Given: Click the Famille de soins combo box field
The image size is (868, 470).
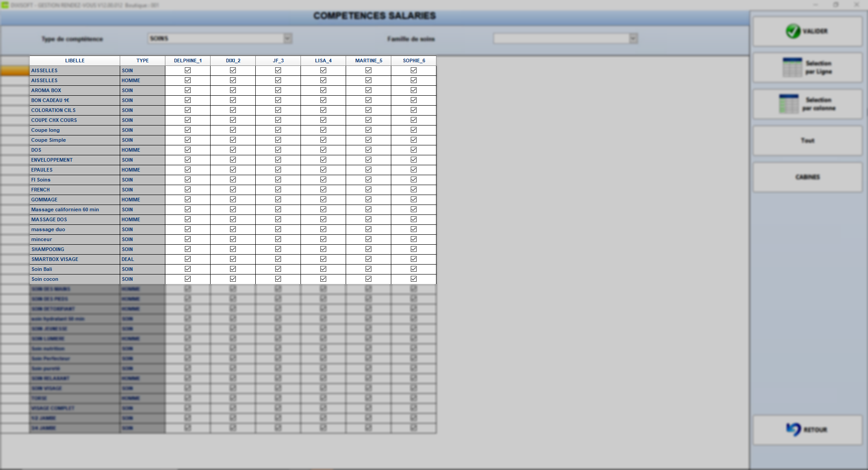Looking at the screenshot, I should point(565,39).
